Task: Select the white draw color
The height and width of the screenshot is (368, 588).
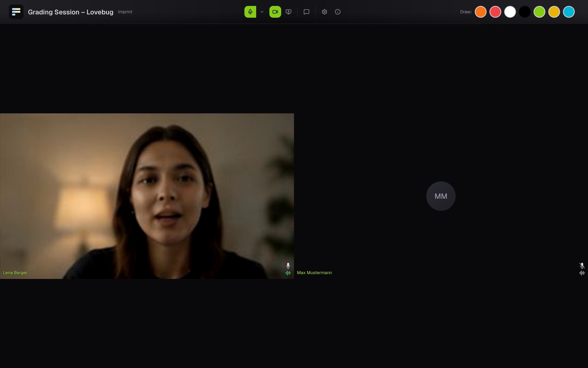Action: click(510, 12)
